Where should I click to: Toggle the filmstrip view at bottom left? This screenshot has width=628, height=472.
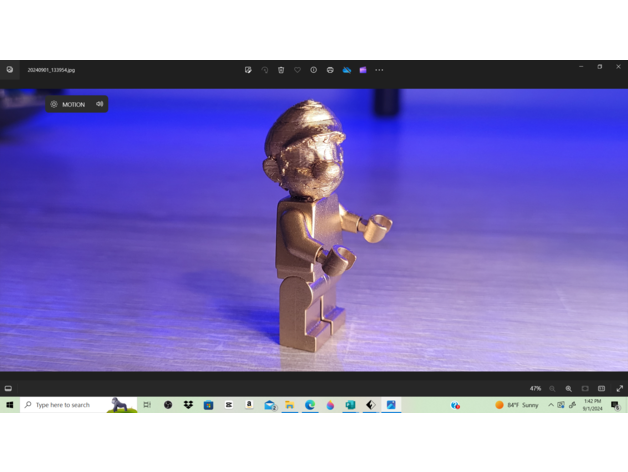[8, 388]
